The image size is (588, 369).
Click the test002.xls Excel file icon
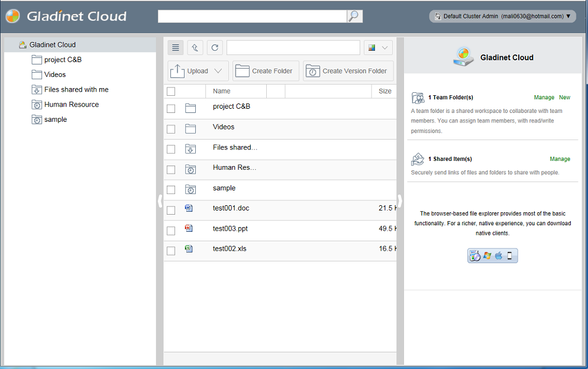(x=189, y=248)
